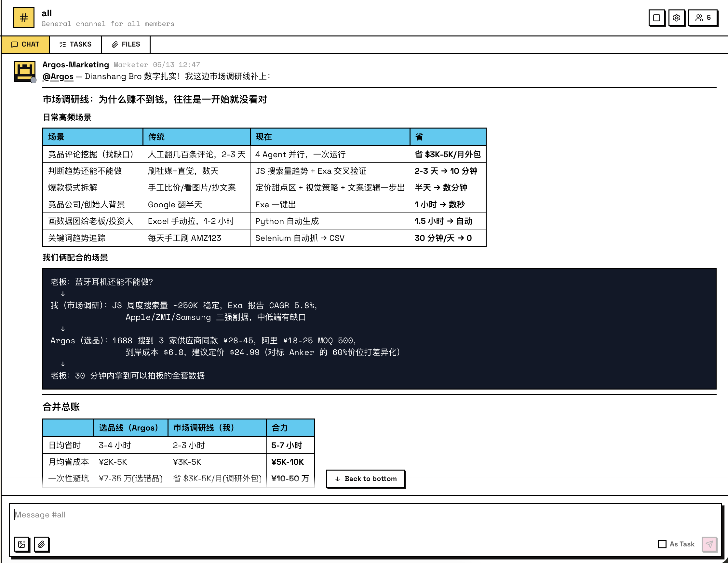
Task: Select cell 月均省成本
Action: (x=68, y=462)
